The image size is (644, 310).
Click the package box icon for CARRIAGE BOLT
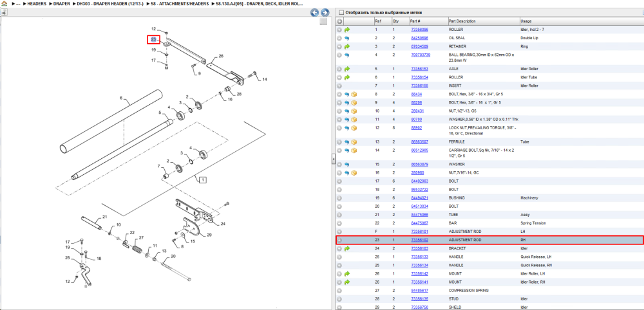[x=354, y=150]
